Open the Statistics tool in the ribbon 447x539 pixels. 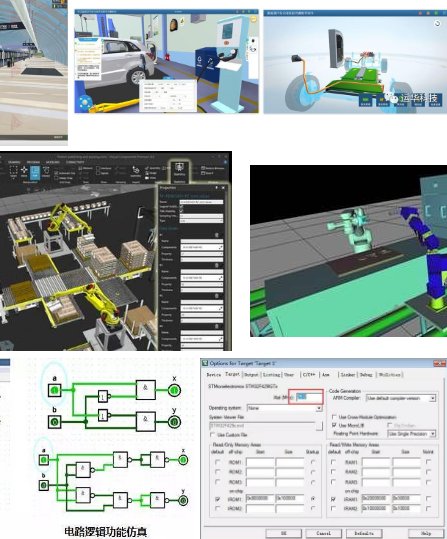pos(179,168)
